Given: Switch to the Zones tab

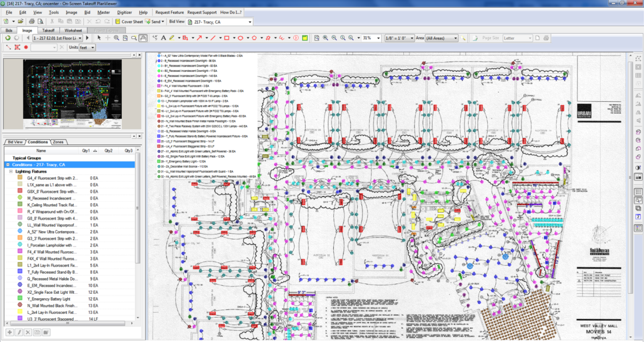Looking at the screenshot, I should 58,142.
